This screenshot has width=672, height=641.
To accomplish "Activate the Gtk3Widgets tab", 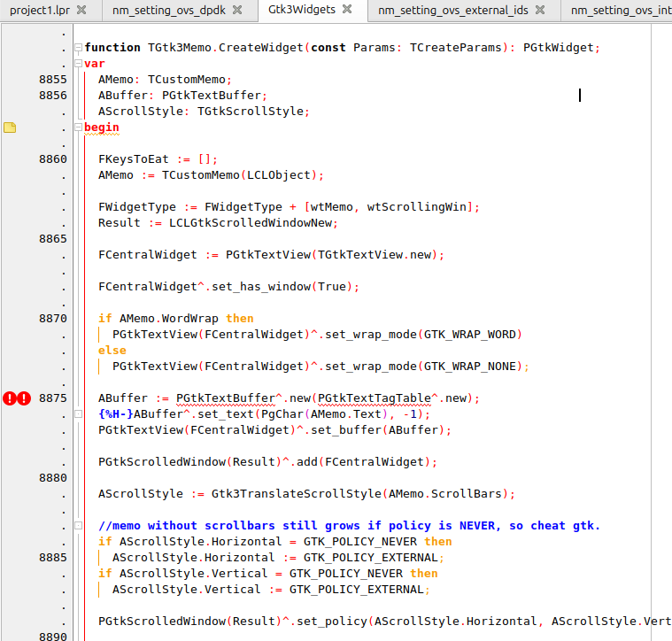I will (302, 11).
